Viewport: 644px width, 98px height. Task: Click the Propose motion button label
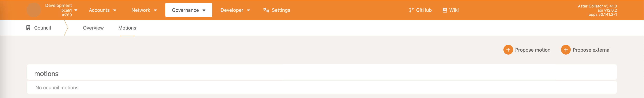click(x=532, y=50)
